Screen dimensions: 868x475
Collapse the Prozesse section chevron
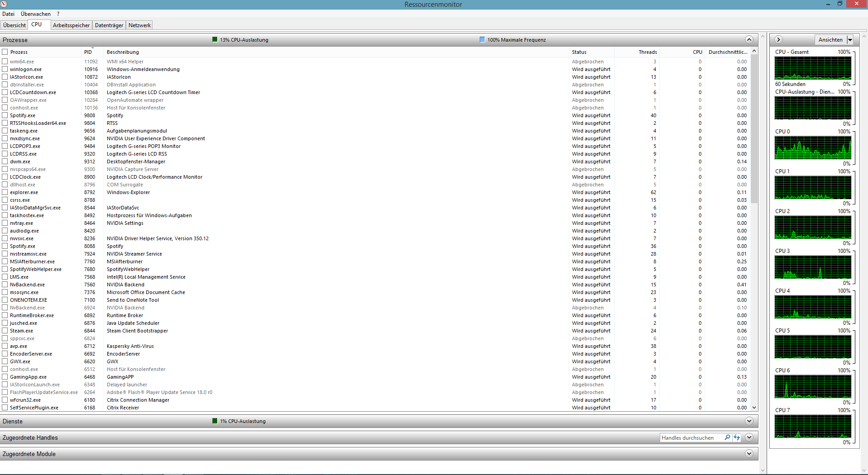[749, 40]
